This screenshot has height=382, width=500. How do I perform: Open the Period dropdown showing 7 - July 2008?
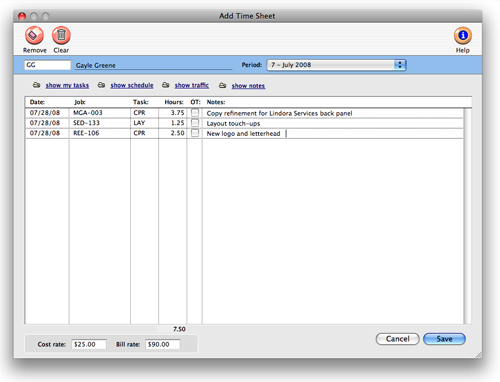tap(336, 65)
